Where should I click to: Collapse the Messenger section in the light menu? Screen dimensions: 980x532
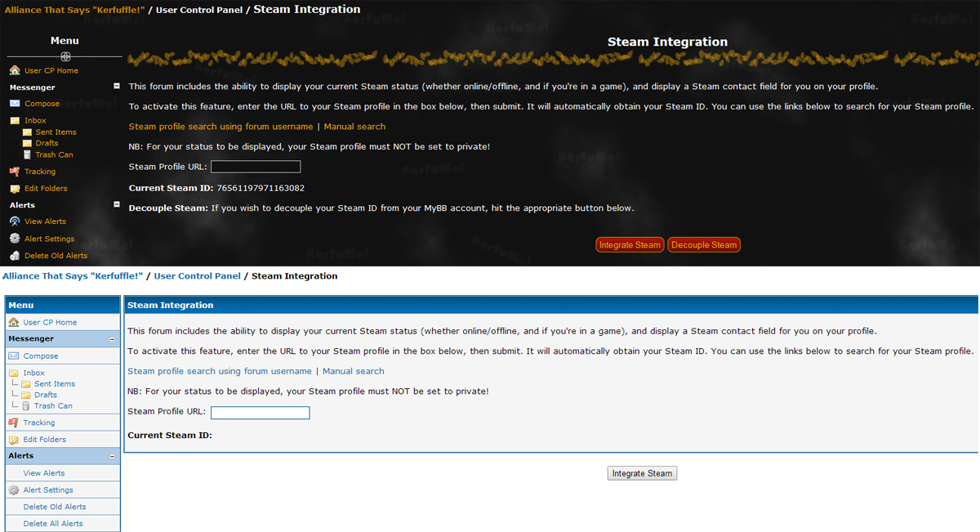(x=112, y=339)
